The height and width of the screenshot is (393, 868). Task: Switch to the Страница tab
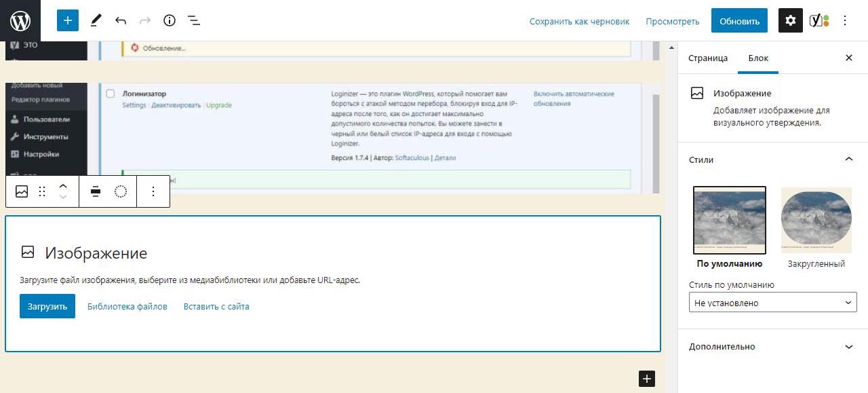point(708,58)
